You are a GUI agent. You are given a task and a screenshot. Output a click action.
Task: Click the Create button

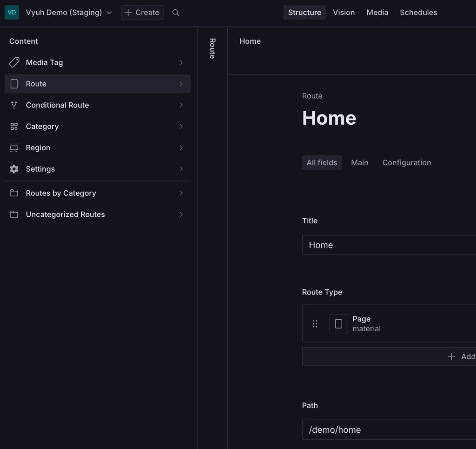[x=142, y=13]
